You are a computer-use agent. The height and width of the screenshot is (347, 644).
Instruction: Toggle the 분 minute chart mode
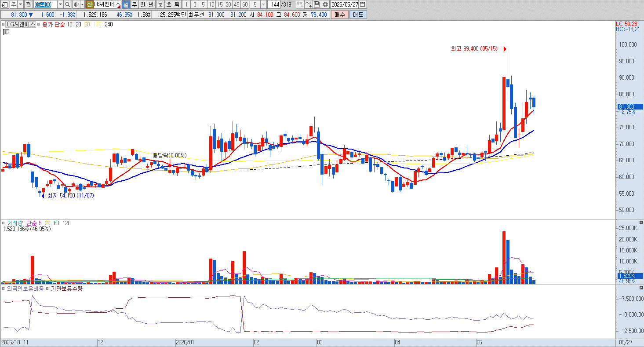coord(160,4)
